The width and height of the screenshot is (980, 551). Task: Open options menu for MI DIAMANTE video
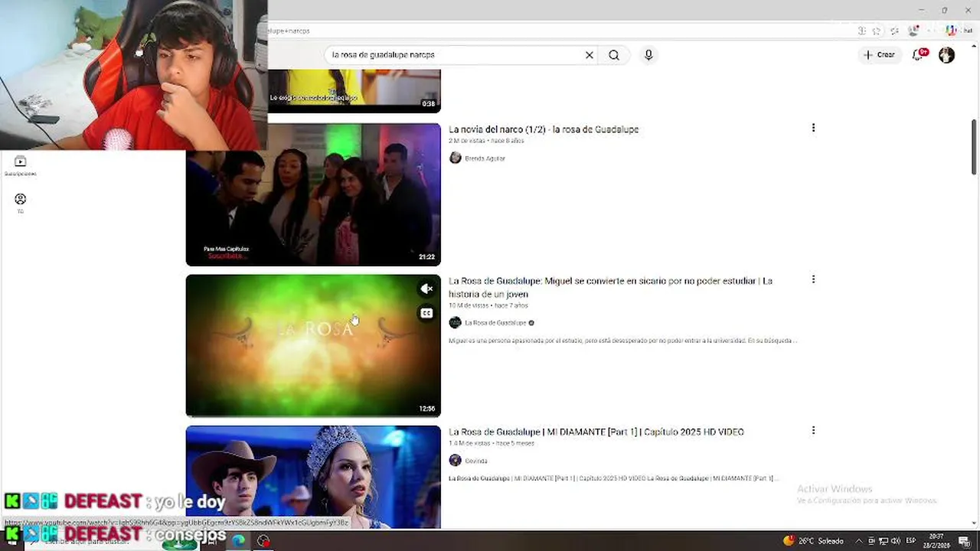[813, 431]
